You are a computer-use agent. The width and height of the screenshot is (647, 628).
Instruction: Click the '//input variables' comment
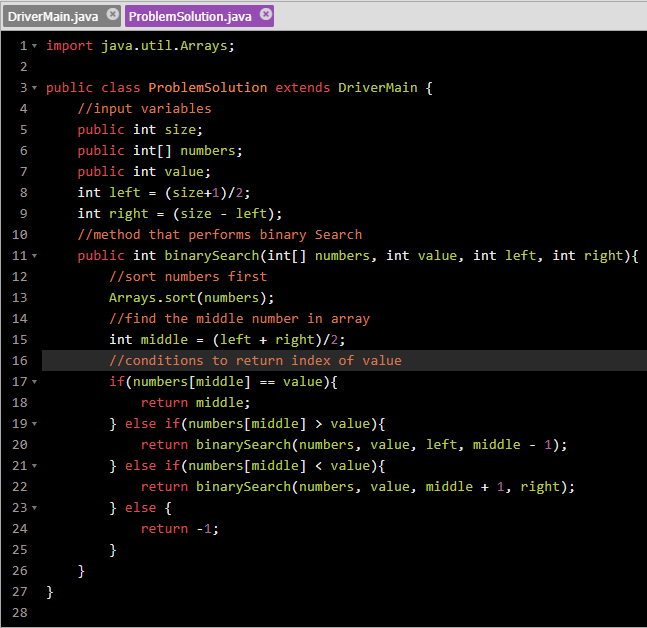pyautogui.click(x=144, y=109)
